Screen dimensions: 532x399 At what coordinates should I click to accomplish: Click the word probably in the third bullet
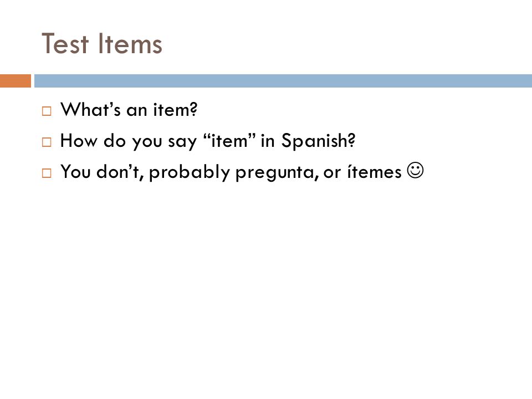click(x=190, y=172)
